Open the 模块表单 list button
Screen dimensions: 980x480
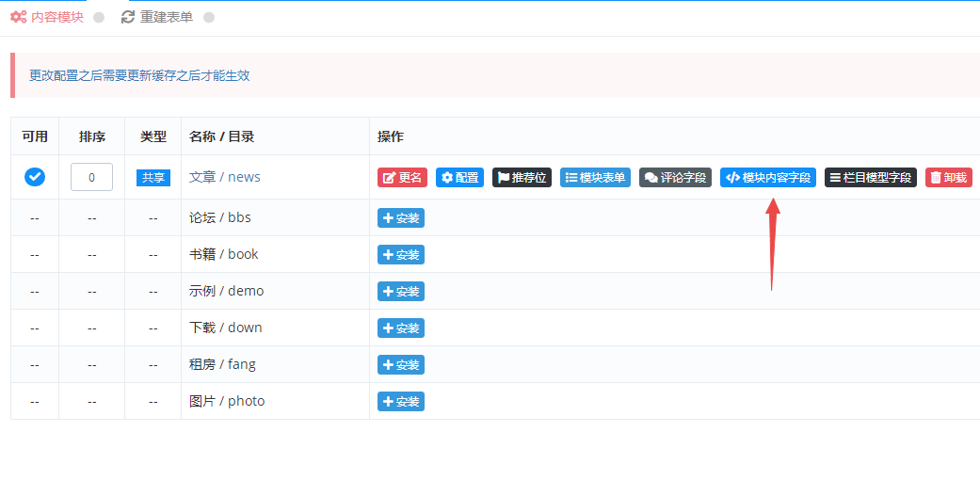click(x=595, y=178)
